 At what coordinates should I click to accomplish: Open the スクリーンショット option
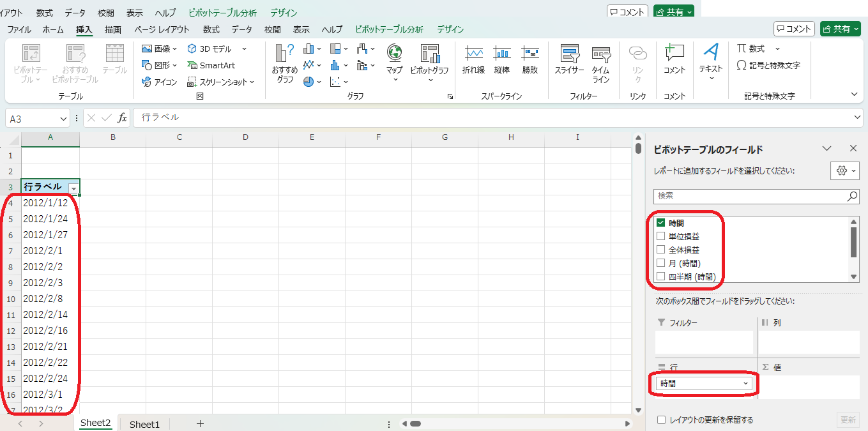click(x=221, y=82)
